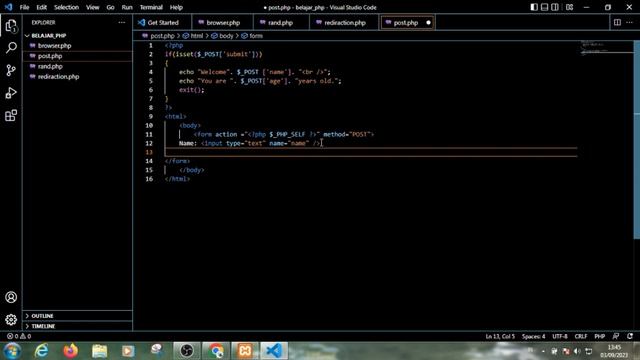Open the Terminal menu
The height and width of the screenshot is (360, 640).
[151, 7]
